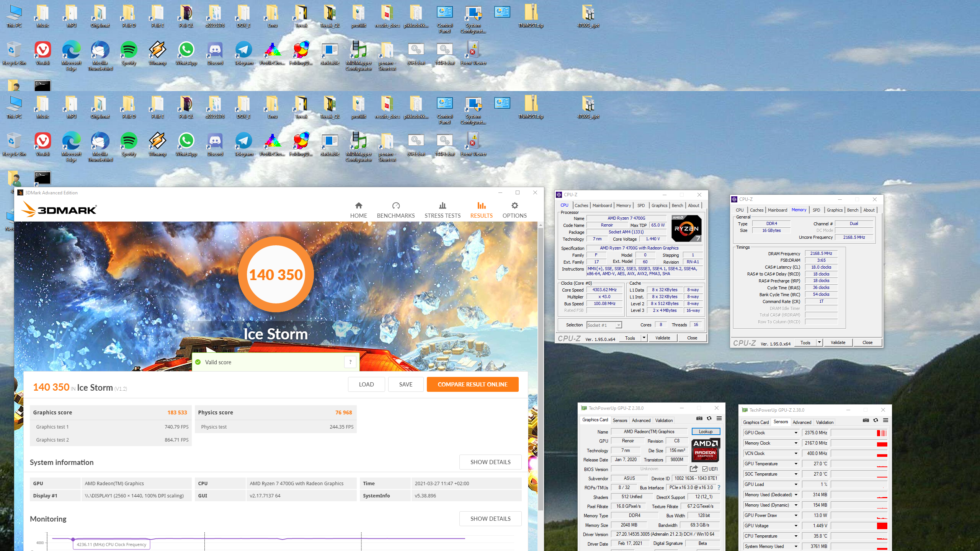Open the GPU Load sensor dropdown
Viewport: 980px width, 551px height.
click(x=796, y=484)
